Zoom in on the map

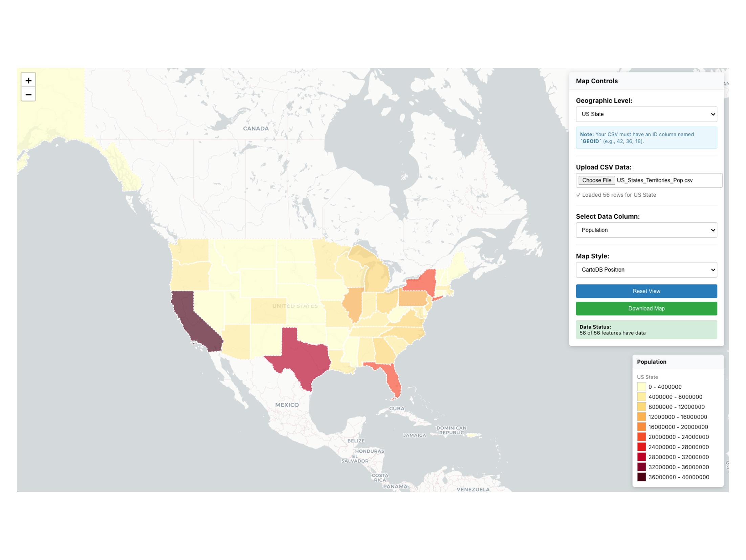[28, 80]
